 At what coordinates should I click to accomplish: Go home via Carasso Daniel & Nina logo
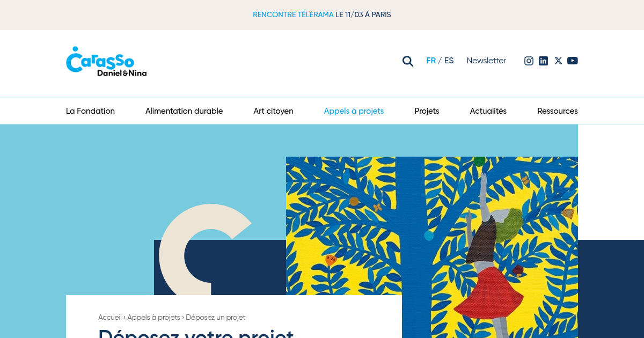(x=106, y=62)
